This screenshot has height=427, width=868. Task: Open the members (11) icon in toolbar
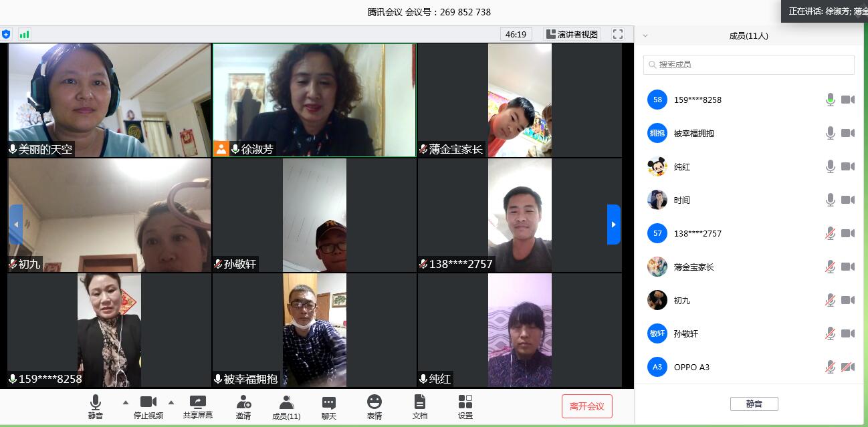pos(286,402)
